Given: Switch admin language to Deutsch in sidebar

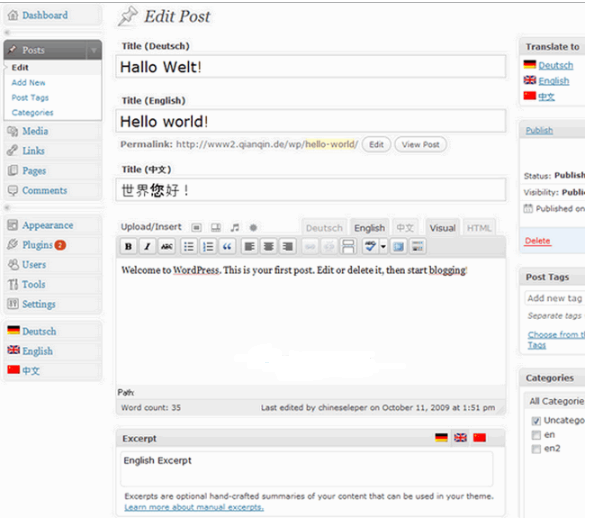Looking at the screenshot, I should click(x=39, y=332).
